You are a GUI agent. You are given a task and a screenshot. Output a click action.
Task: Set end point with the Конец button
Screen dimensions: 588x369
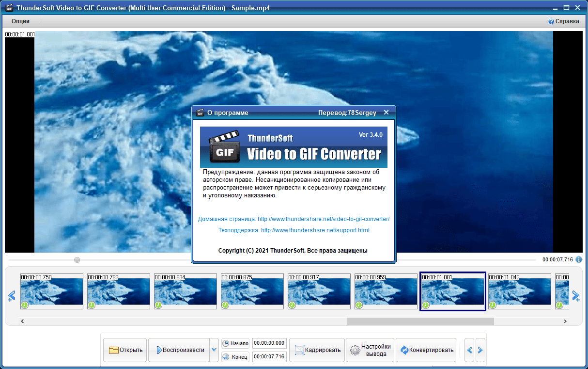[235, 357]
